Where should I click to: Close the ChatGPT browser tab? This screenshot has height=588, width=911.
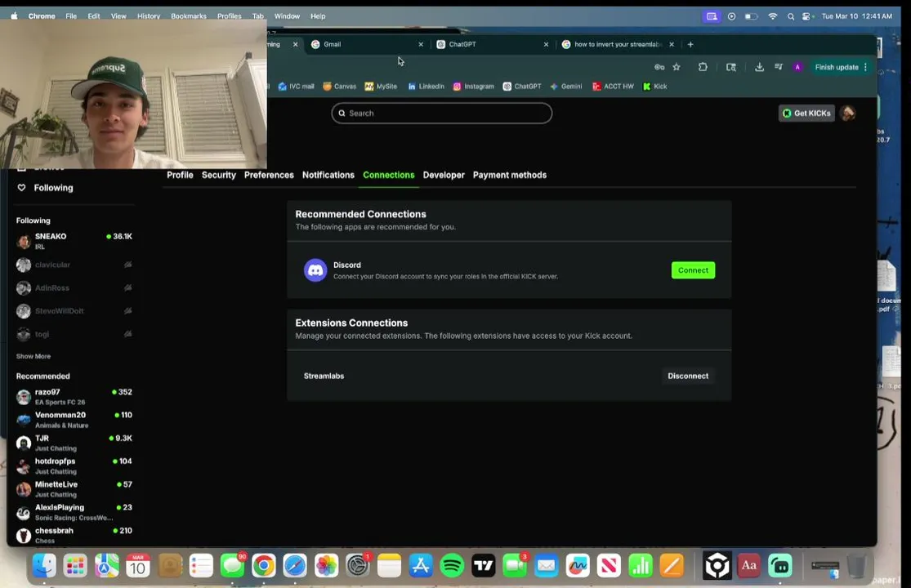coord(546,44)
